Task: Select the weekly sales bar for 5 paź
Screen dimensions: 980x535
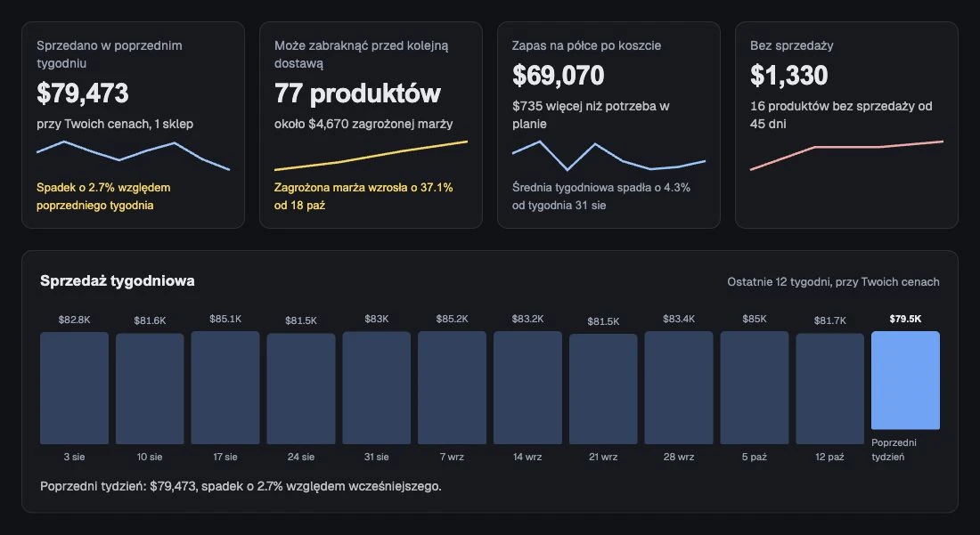Action: 755,387
